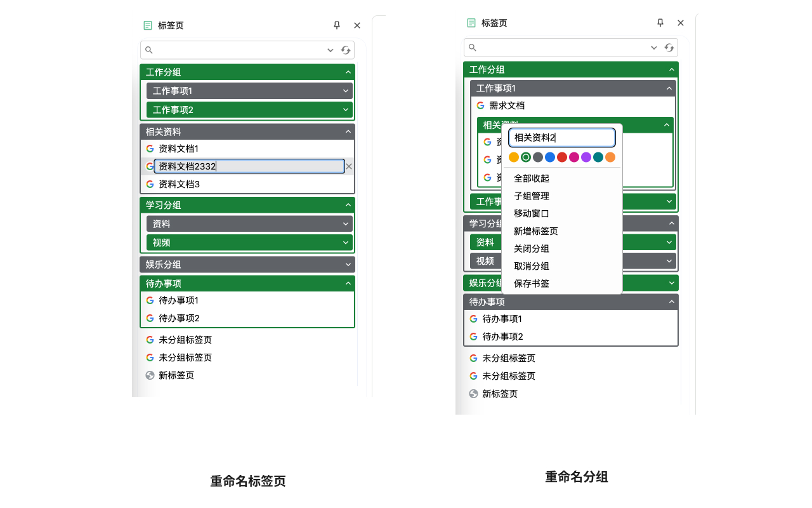Image resolution: width=812 pixels, height=508 pixels.
Task: Click the Google icon next to 资料文档1
Action: pos(150,148)
